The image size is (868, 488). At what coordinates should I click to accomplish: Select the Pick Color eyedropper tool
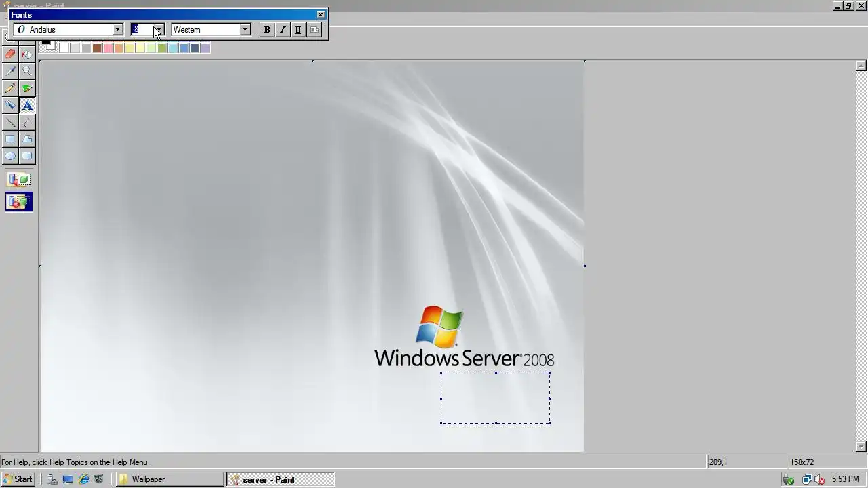(x=10, y=71)
